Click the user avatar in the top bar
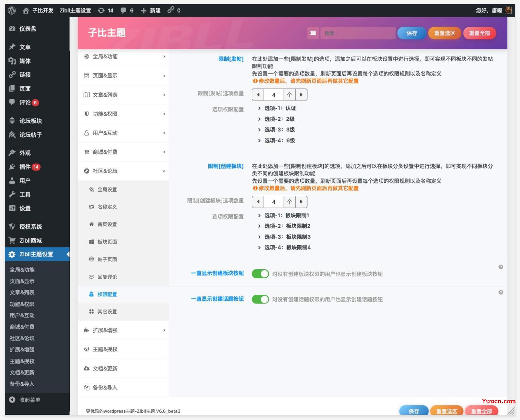The image size is (520, 420). pos(509,10)
